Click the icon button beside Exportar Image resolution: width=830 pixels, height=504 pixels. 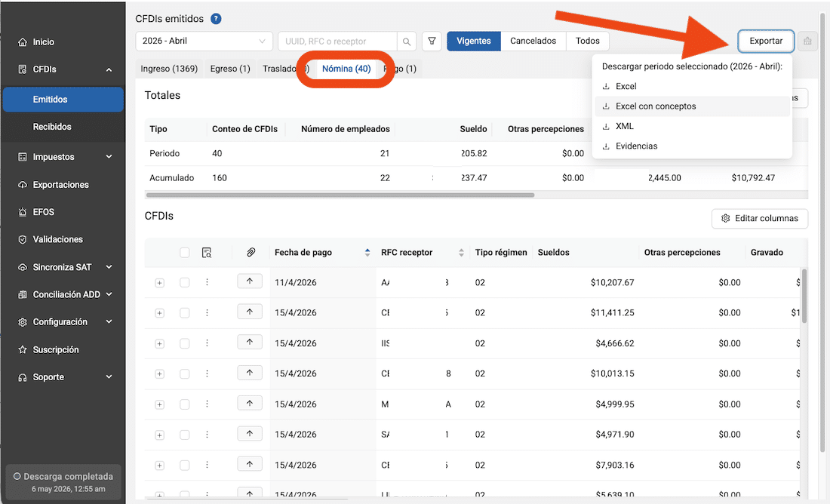807,41
